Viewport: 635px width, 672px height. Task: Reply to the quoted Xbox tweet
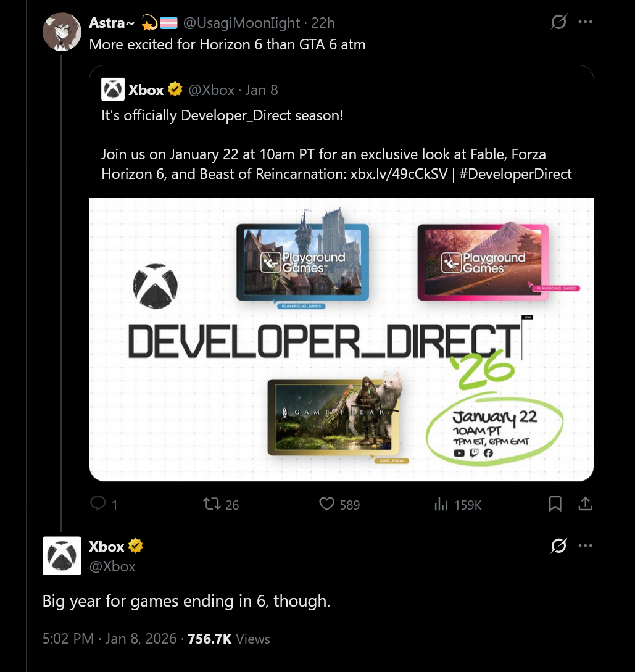click(x=98, y=504)
